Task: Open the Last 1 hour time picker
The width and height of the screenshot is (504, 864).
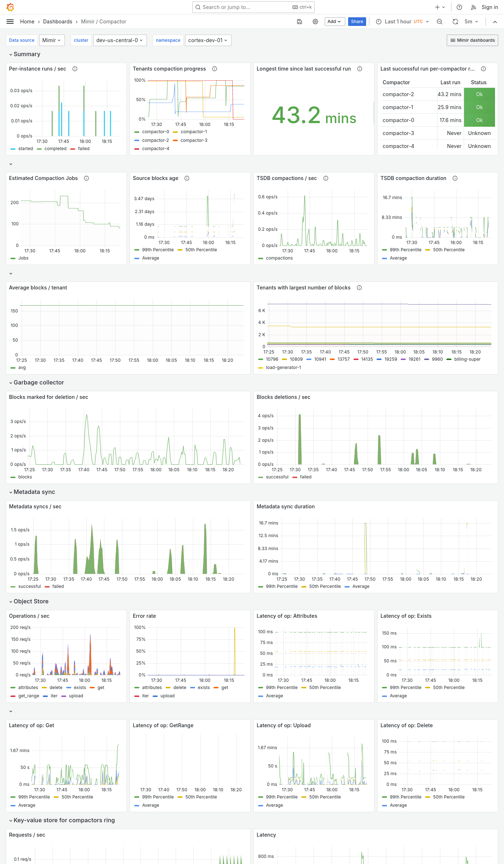Action: (402, 22)
